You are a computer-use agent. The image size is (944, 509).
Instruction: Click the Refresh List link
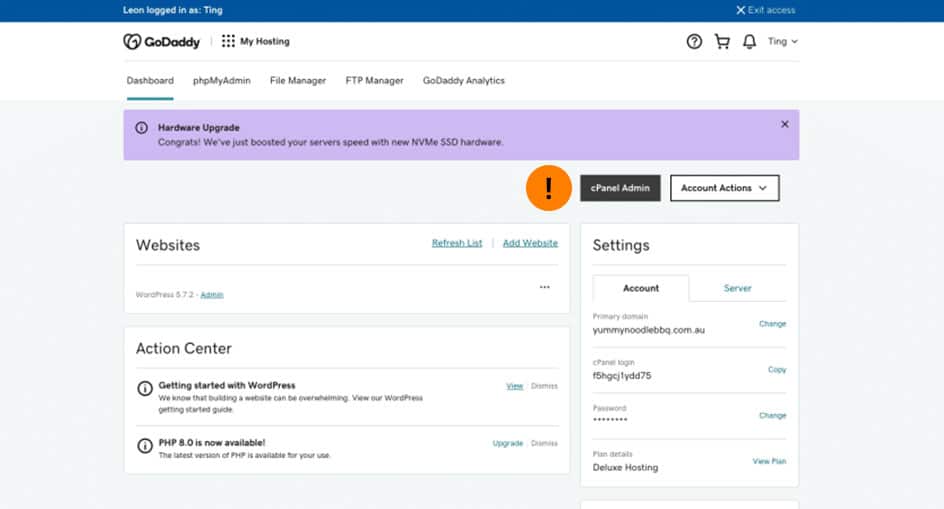tap(457, 243)
